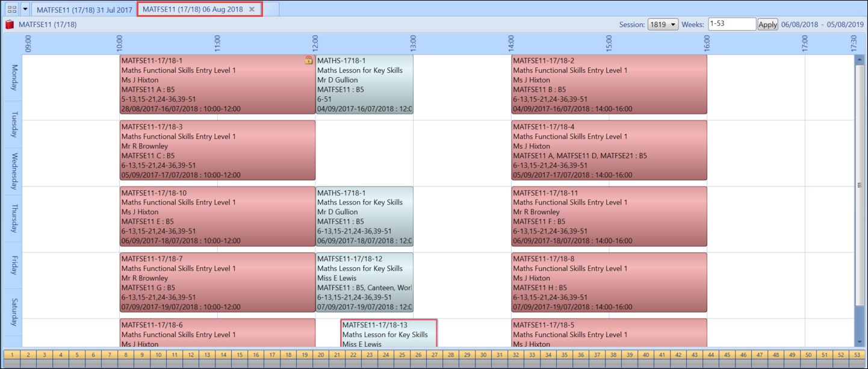868x369 pixels.
Task: Select the MATFSE11-17/18-10 lesson block
Action: coord(217,216)
